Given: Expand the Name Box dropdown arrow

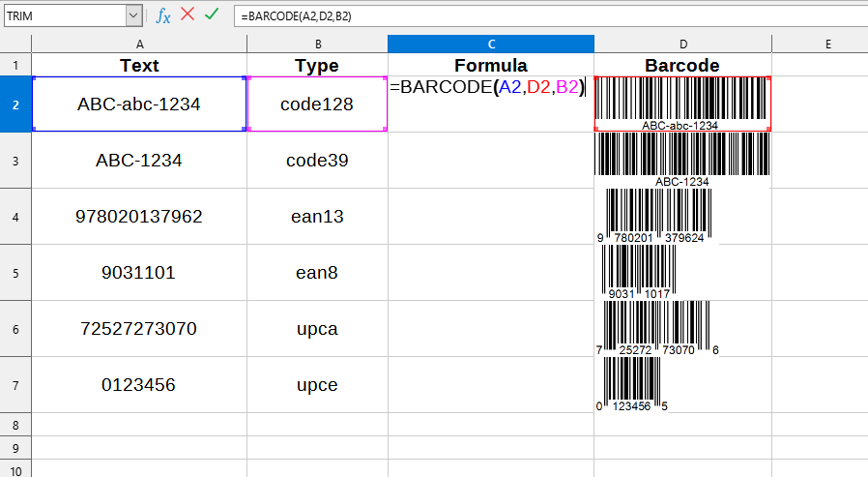Looking at the screenshot, I should coord(133,15).
